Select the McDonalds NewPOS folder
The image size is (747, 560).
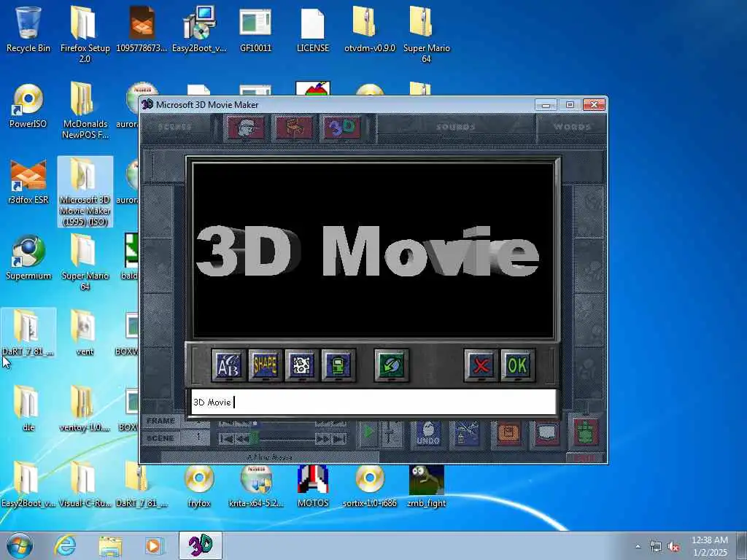point(85,110)
